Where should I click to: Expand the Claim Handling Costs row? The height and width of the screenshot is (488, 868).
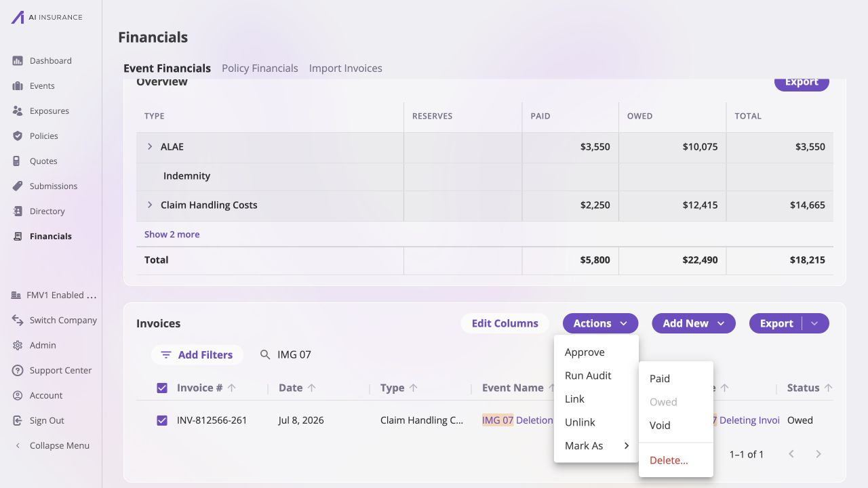coord(150,205)
